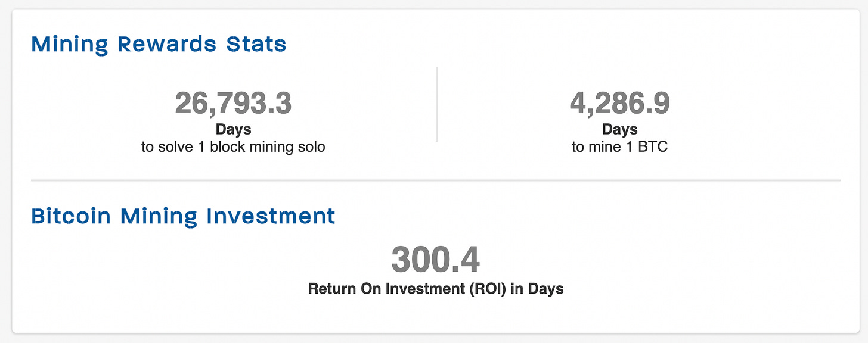Click the word 'Bitcoin' in the lower heading
This screenshot has width=868, height=343.
(71, 216)
